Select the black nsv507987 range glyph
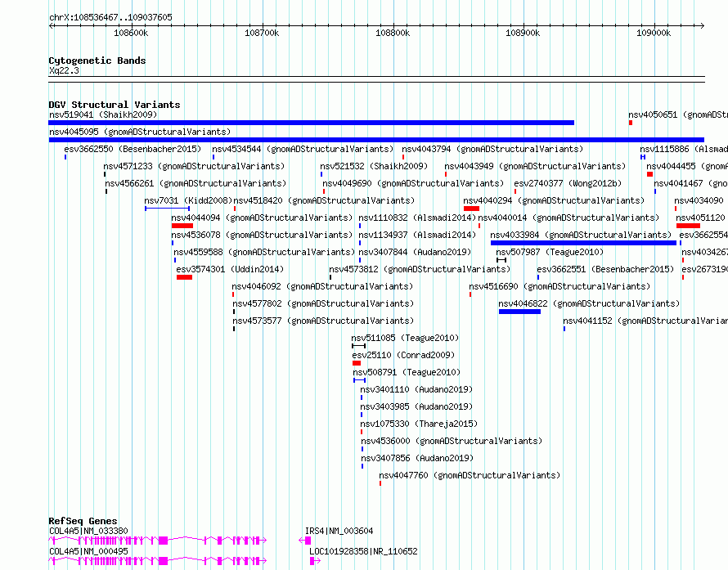This screenshot has width=728, height=570. [x=501, y=260]
